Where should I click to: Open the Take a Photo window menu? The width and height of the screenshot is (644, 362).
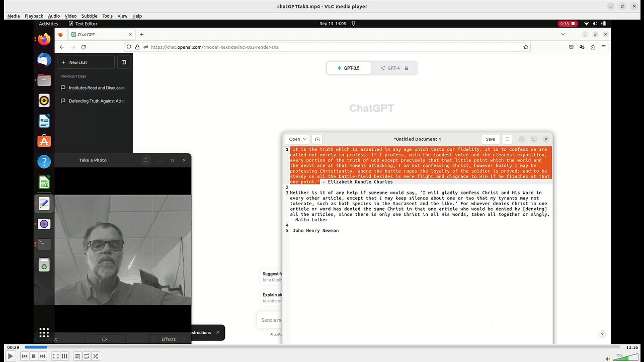pos(146,160)
